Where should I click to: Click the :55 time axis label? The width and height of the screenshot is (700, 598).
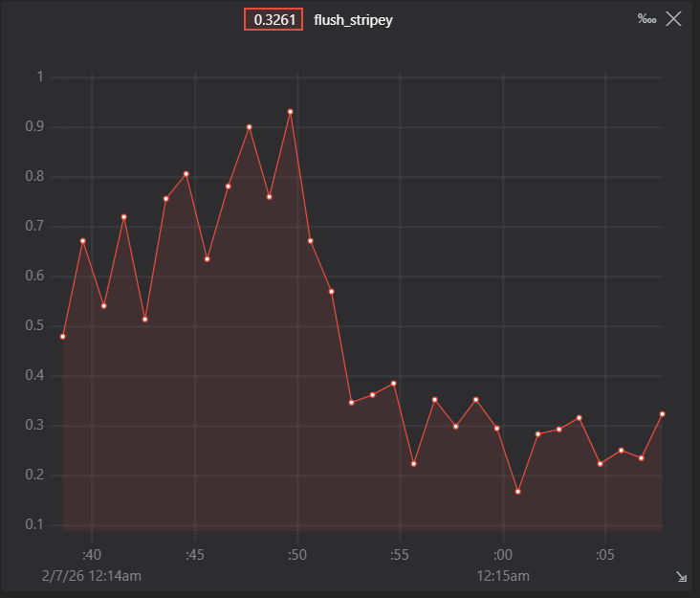click(x=400, y=555)
